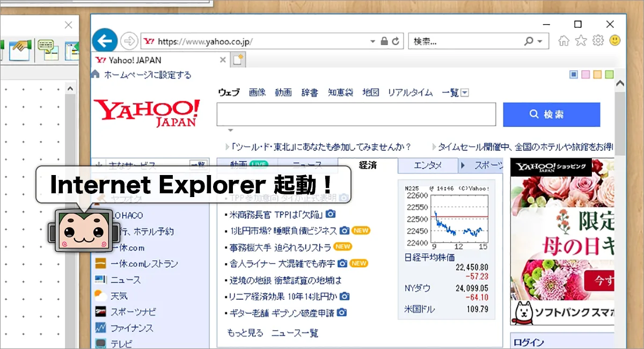Expand the browser search provider dropdown arrow
The image size is (644, 349).
[539, 41]
